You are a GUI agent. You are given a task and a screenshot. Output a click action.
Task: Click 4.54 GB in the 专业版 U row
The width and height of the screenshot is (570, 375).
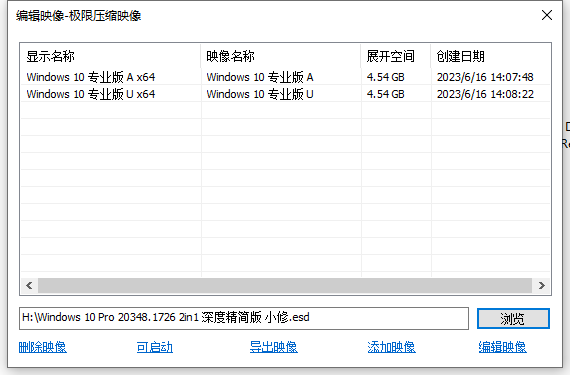(x=386, y=94)
